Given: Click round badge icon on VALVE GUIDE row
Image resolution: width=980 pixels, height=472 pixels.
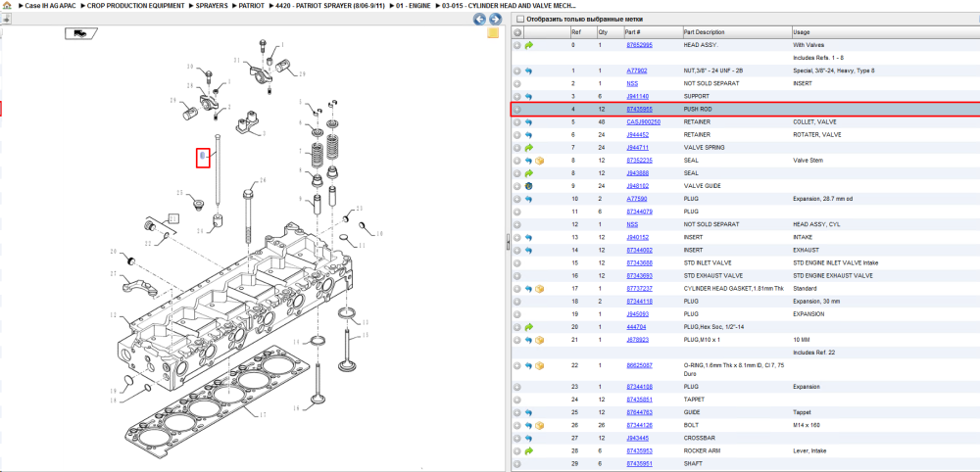Looking at the screenshot, I should coord(529,186).
